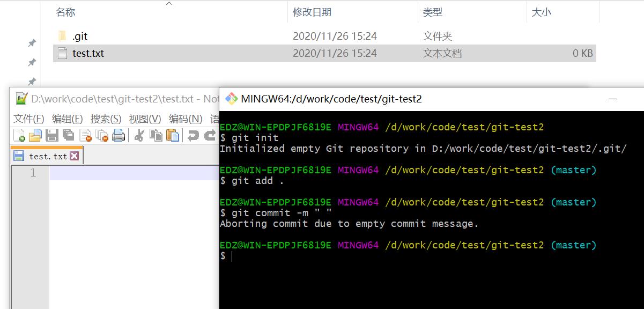
Task: Sort by the 名称 column header
Action: pyautogui.click(x=65, y=12)
